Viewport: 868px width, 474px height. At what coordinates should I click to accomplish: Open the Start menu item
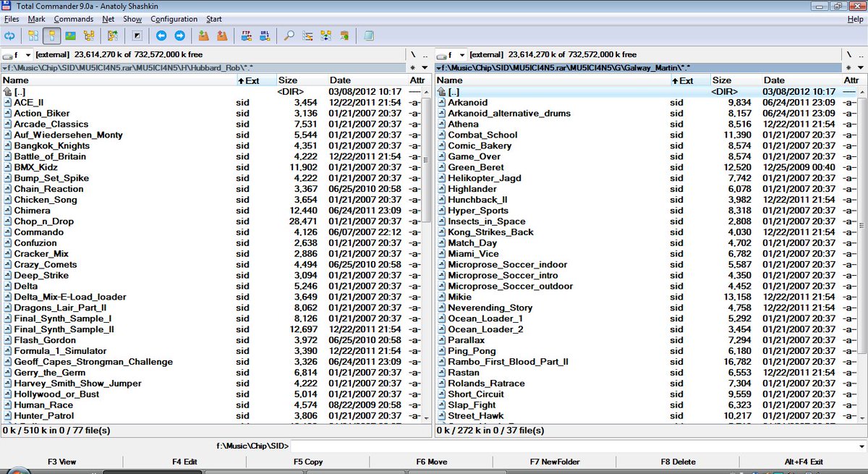[x=214, y=19]
